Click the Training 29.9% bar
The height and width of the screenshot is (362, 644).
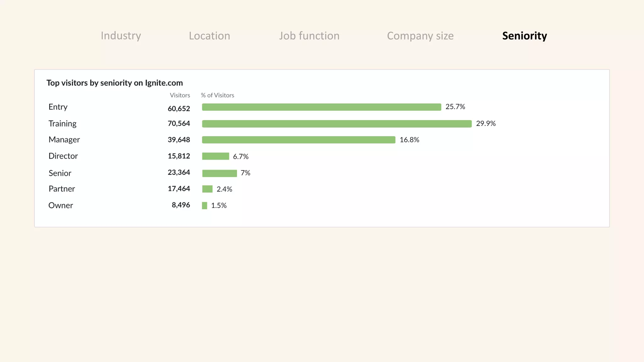(336, 124)
